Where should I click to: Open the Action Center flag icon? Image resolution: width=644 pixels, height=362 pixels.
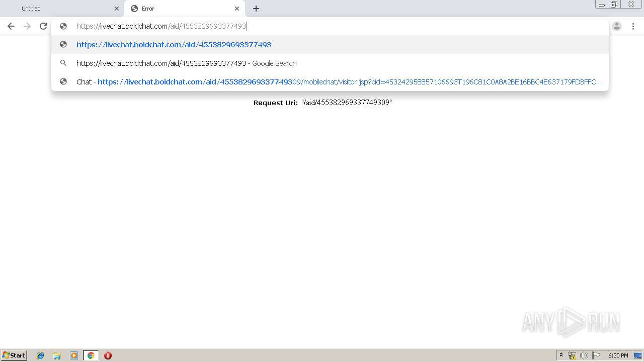[x=596, y=355]
